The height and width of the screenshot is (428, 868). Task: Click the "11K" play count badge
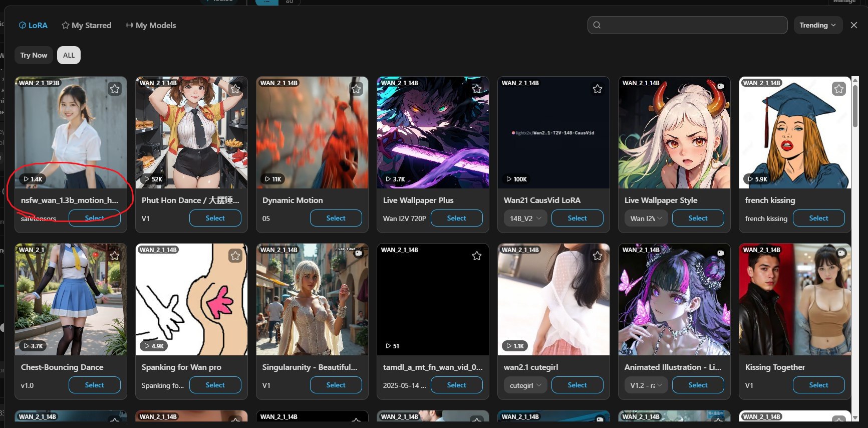point(273,179)
